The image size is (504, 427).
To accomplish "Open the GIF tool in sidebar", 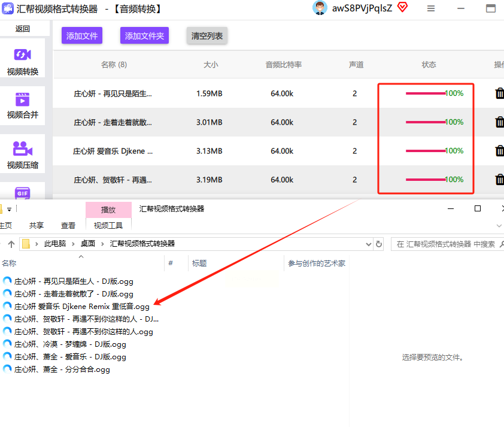I will [23, 192].
